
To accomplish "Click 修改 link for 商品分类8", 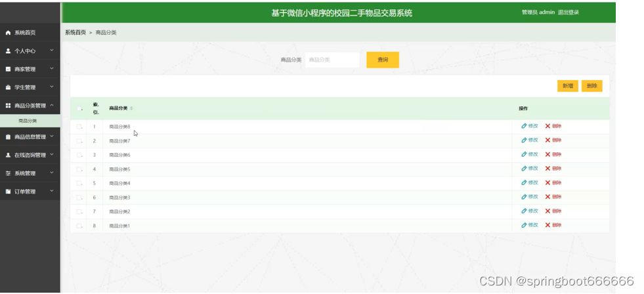I will tap(533, 126).
